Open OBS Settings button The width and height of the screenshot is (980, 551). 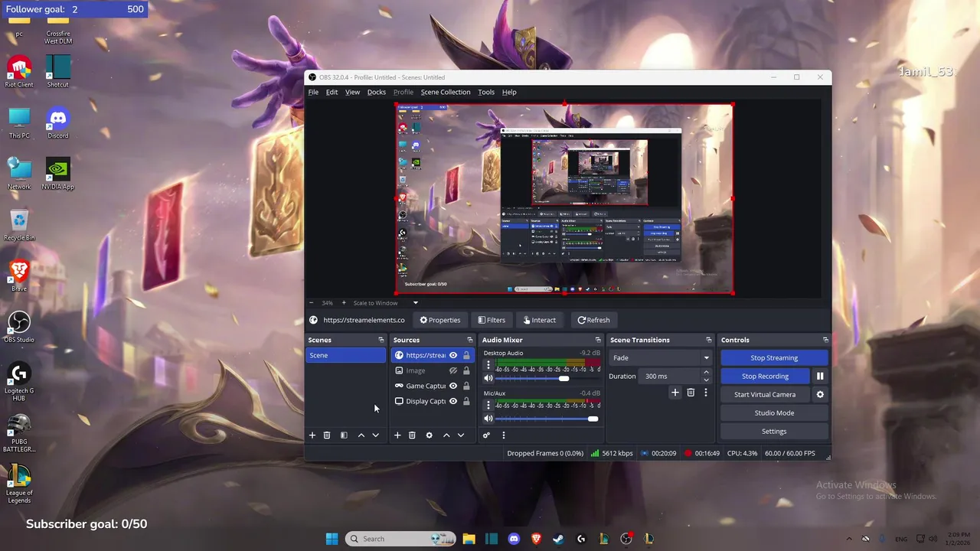pyautogui.click(x=774, y=432)
